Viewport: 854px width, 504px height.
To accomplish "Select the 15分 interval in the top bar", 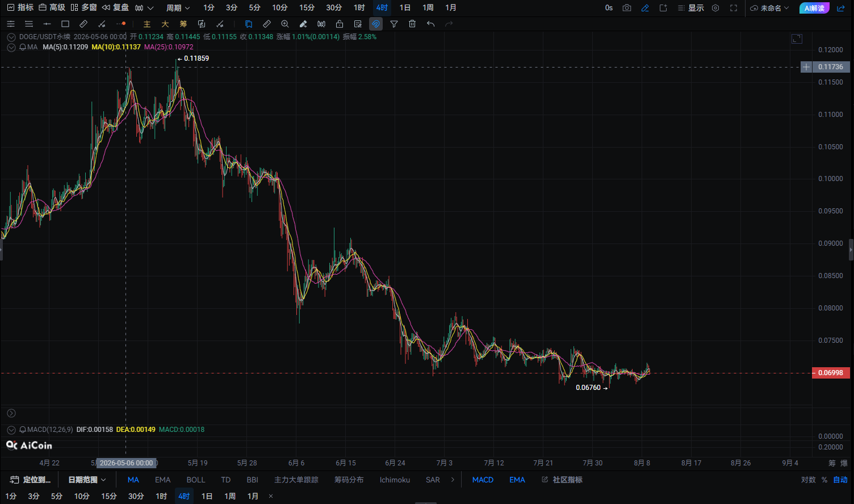I will (x=307, y=8).
